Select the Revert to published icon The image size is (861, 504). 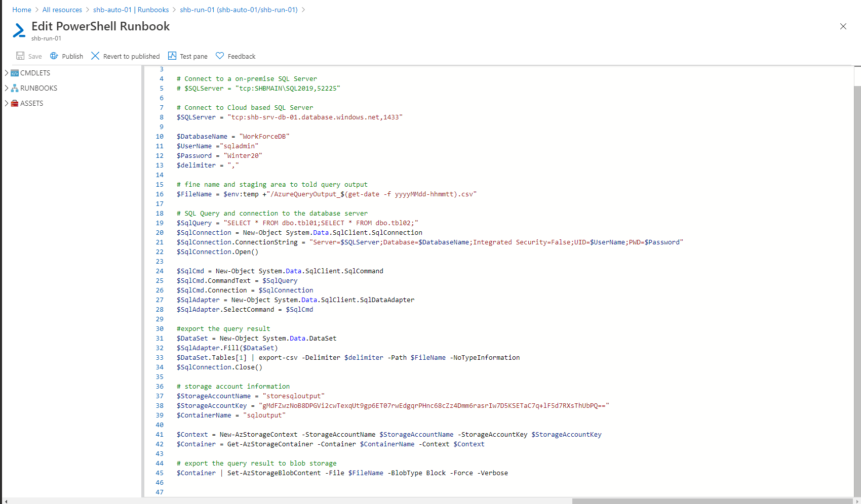pyautogui.click(x=95, y=56)
